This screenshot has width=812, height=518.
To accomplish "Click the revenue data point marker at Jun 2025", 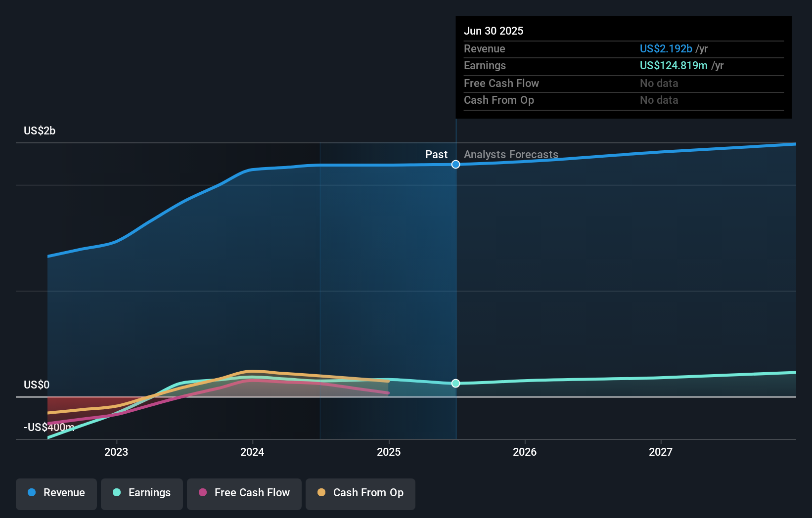I will [456, 164].
